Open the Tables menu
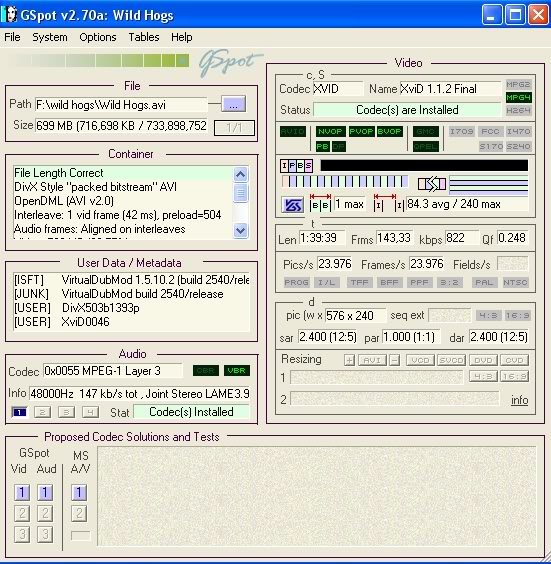This screenshot has height=564, width=551. pos(144,37)
